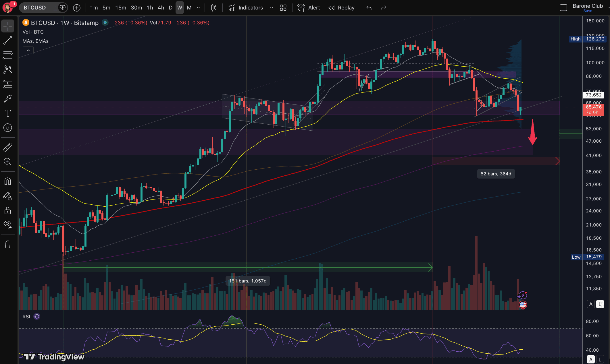
Task: Switch to 4h timeframe
Action: pyautogui.click(x=161, y=8)
